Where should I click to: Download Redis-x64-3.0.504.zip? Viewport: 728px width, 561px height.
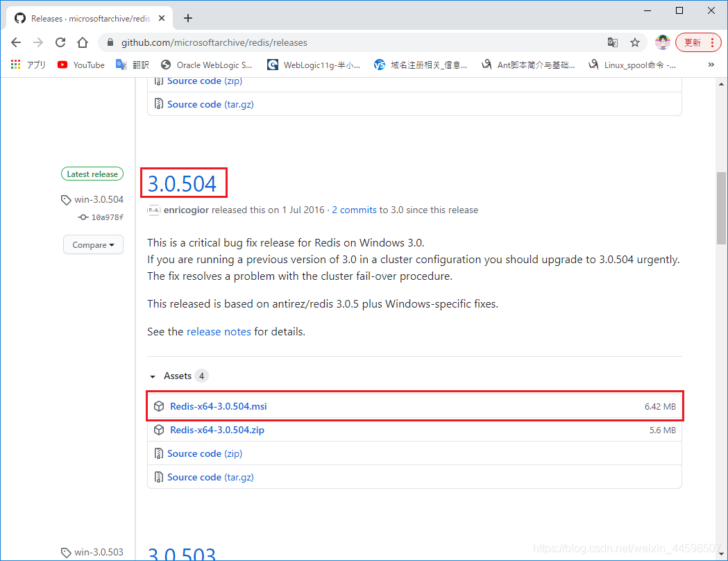pyautogui.click(x=217, y=430)
